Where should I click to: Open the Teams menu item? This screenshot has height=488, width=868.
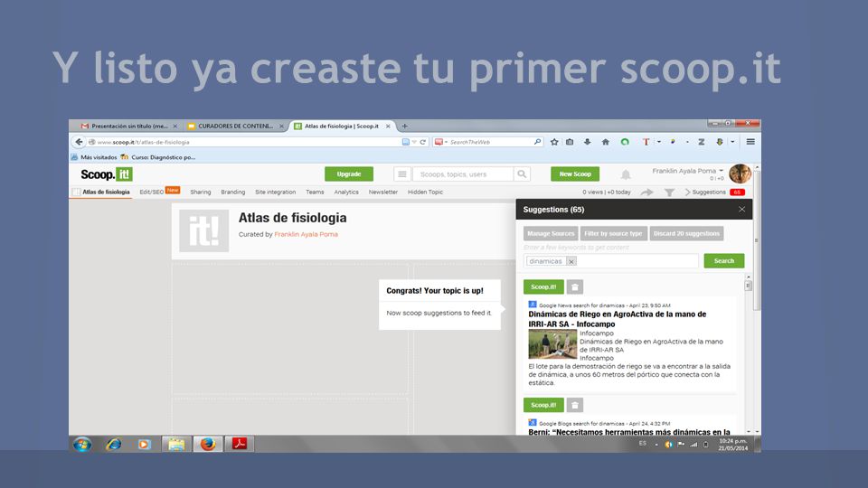point(315,192)
